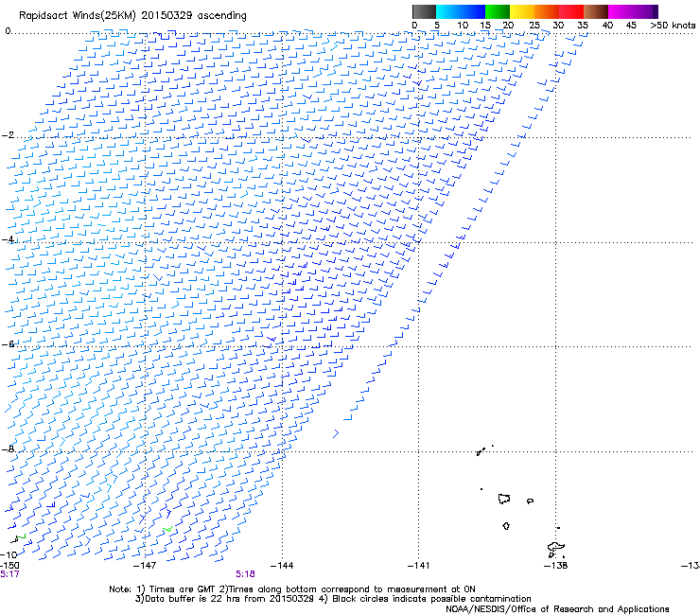
Task: Click the island outline at -138 near bottom
Action: [x=556, y=548]
